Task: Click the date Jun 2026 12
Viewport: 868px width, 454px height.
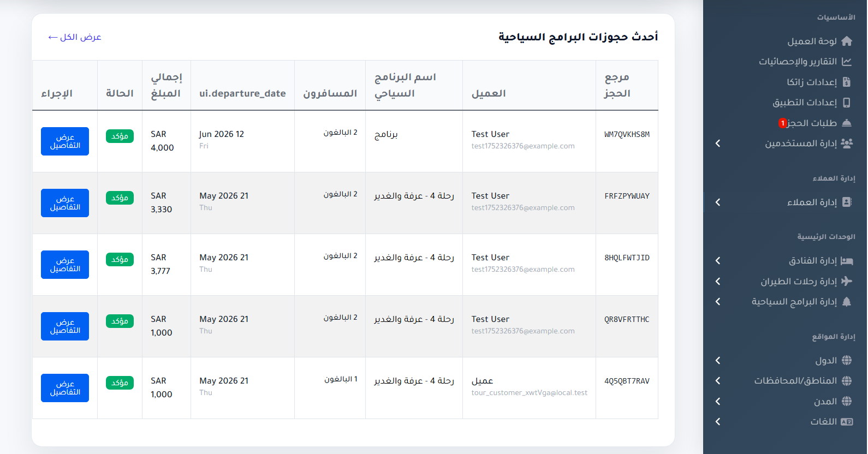Action: (x=222, y=134)
